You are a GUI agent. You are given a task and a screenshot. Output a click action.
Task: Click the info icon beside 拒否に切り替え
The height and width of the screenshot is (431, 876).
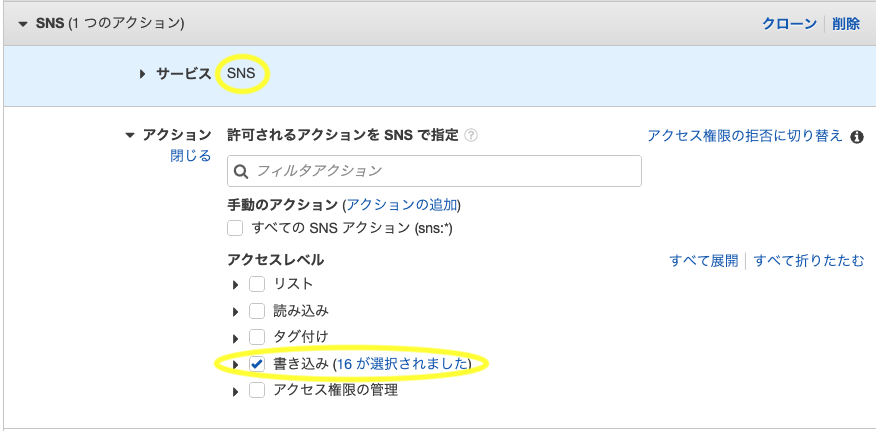pyautogui.click(x=856, y=136)
